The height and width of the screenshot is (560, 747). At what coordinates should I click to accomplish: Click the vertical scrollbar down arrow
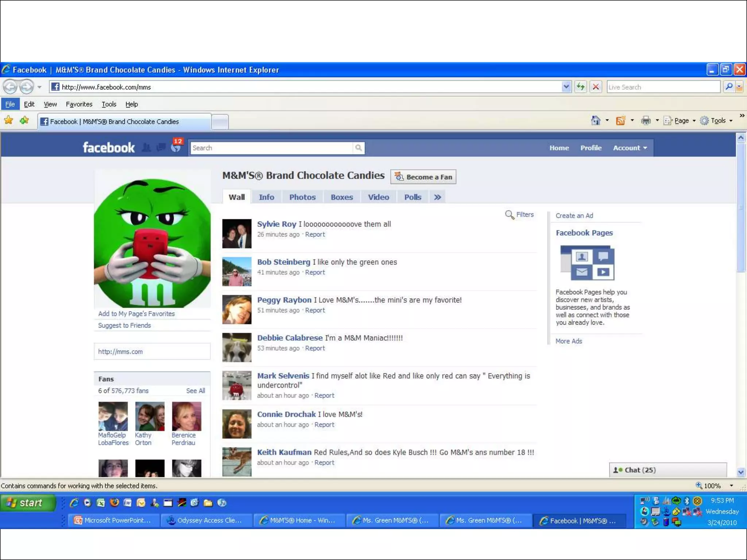tap(740, 472)
